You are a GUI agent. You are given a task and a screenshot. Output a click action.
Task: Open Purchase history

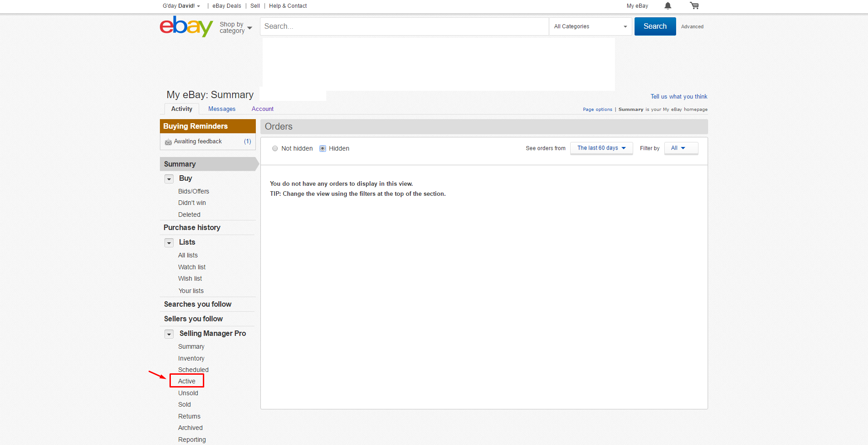[x=192, y=227]
